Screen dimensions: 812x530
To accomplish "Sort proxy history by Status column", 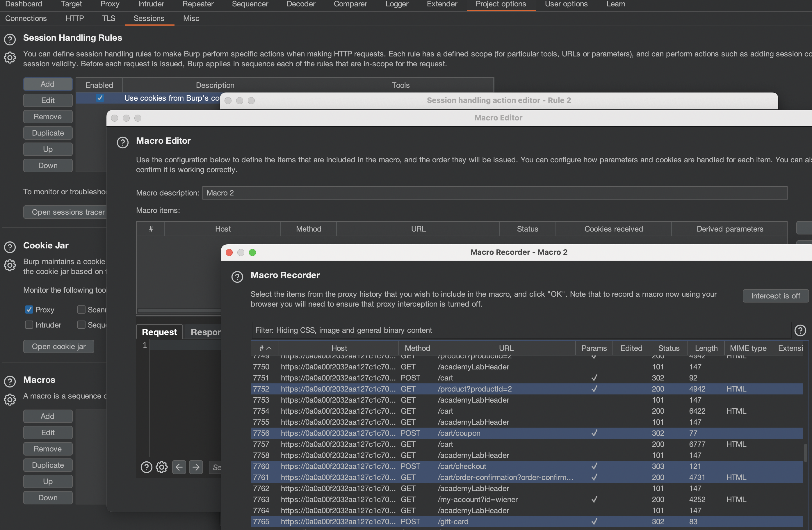I will pyautogui.click(x=668, y=348).
